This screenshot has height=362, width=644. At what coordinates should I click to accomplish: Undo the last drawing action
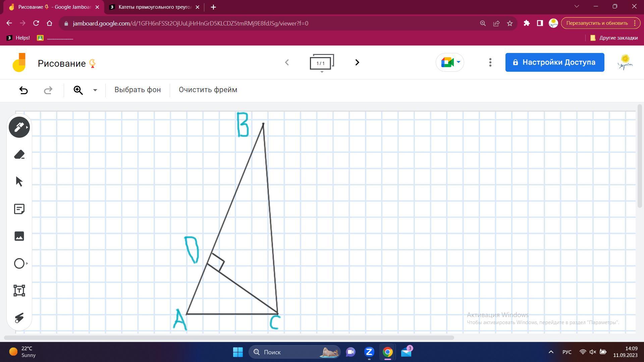click(x=23, y=90)
